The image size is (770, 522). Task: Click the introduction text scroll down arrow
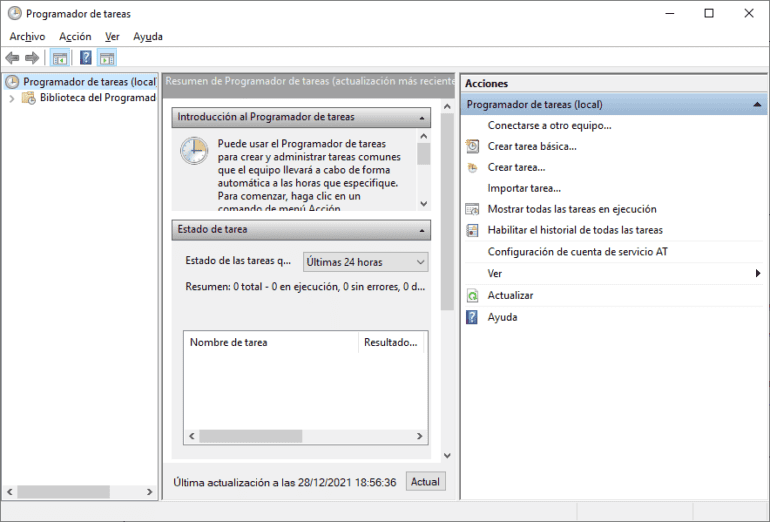point(424,204)
